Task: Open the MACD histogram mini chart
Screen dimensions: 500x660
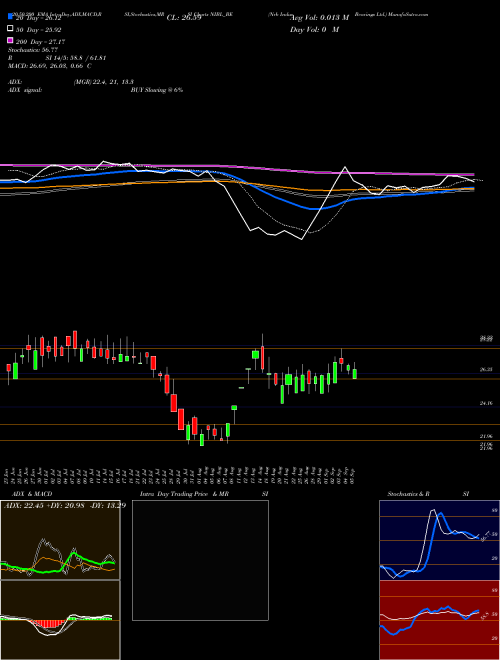Action: point(60,620)
